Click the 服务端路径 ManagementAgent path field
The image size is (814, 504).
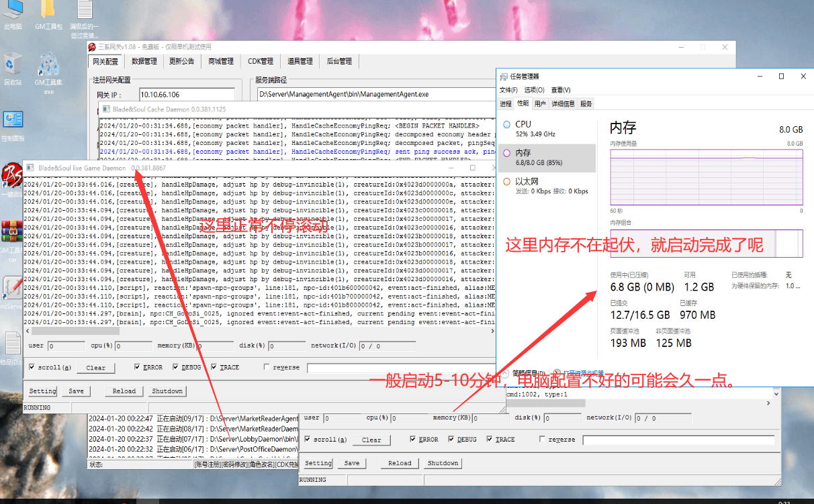pos(376,95)
